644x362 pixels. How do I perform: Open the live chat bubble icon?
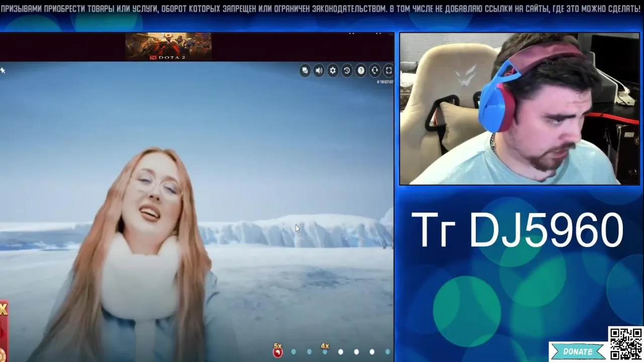coord(305,71)
